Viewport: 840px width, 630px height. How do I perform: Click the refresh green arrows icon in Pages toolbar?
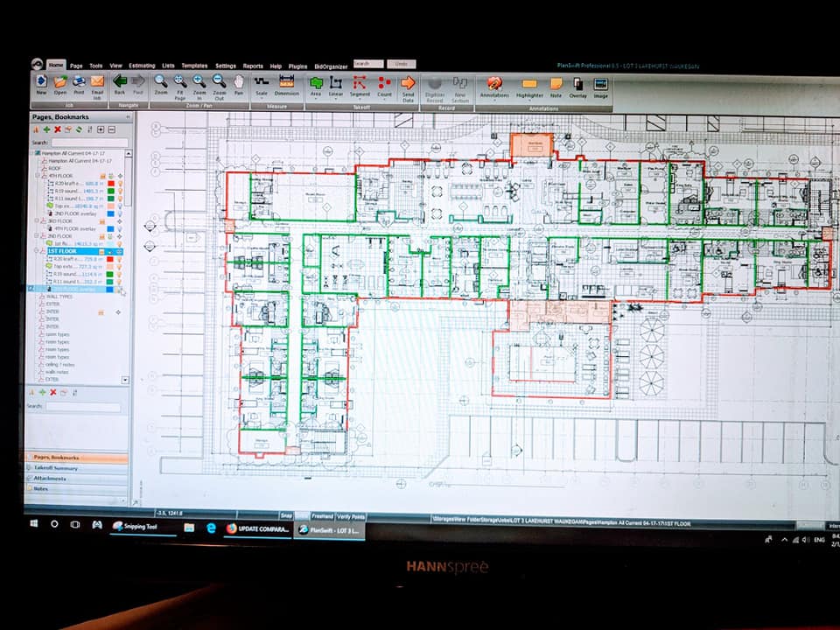[x=79, y=129]
